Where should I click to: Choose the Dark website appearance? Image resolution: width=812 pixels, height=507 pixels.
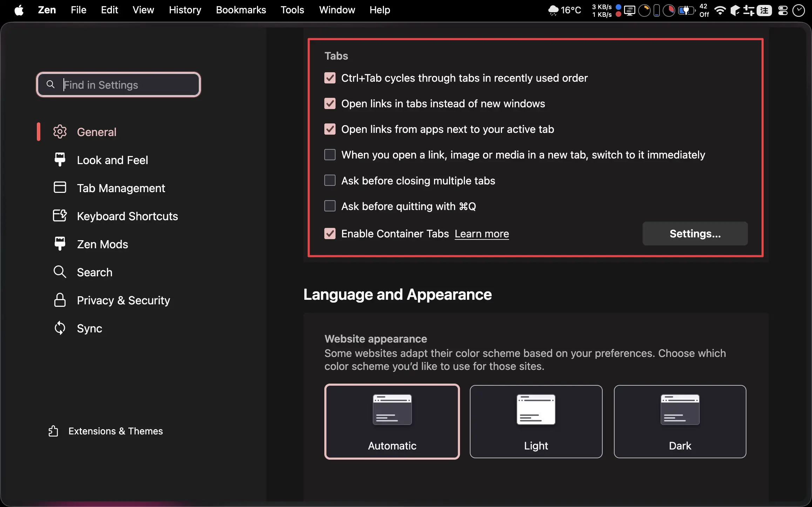[x=679, y=421]
